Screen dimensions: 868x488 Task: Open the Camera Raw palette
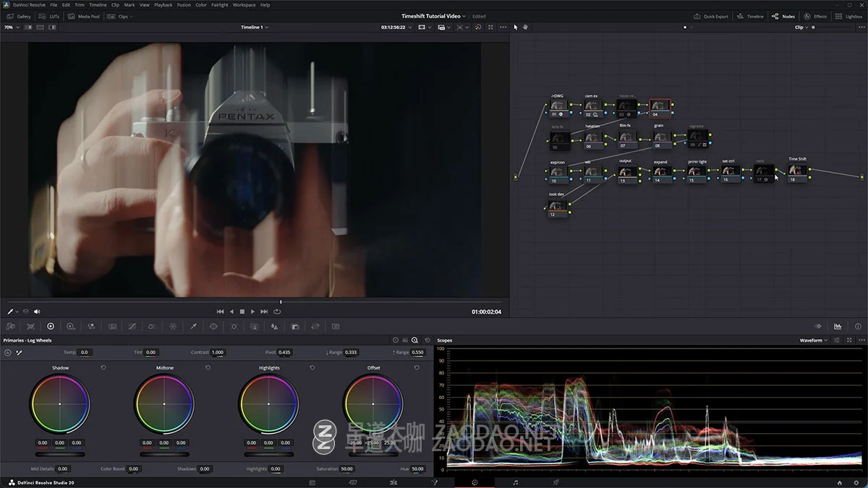pos(10,326)
